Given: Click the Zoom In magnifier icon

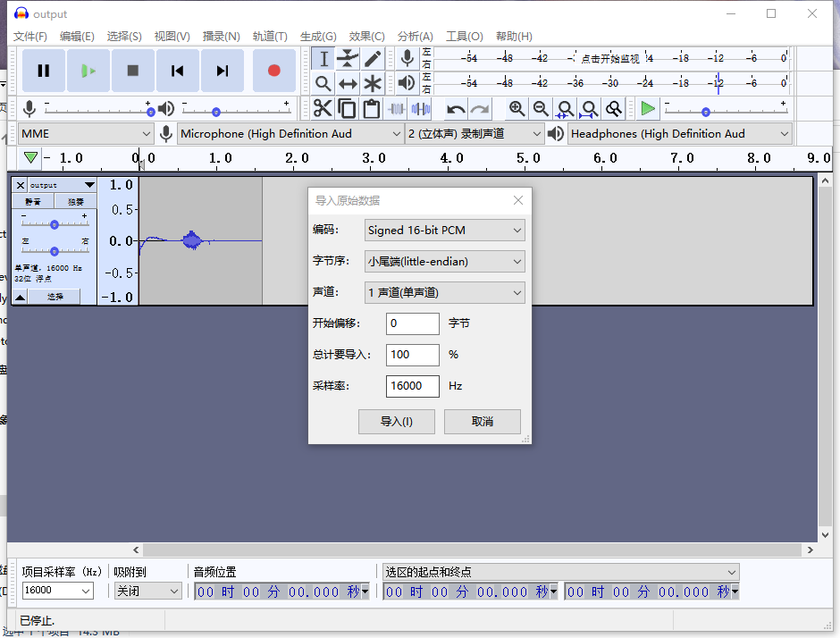Looking at the screenshot, I should (x=517, y=109).
